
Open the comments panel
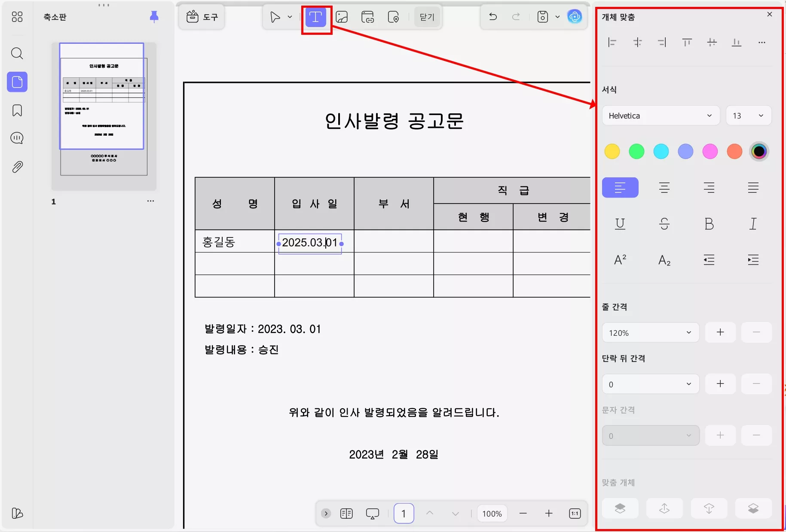pyautogui.click(x=17, y=138)
